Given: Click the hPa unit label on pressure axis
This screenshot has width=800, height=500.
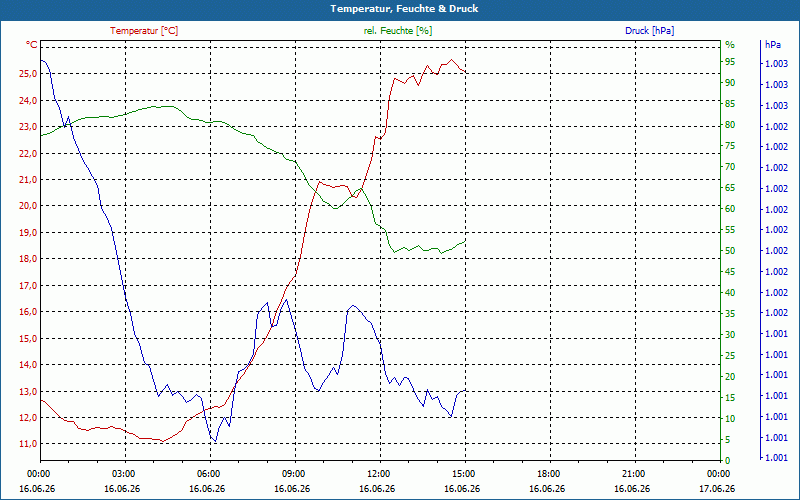Looking at the screenshot, I should (x=773, y=45).
